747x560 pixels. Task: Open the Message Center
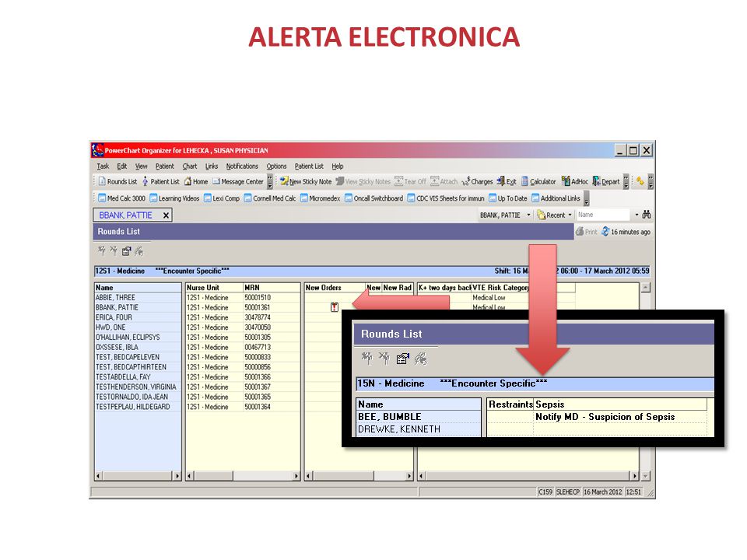pyautogui.click(x=238, y=181)
